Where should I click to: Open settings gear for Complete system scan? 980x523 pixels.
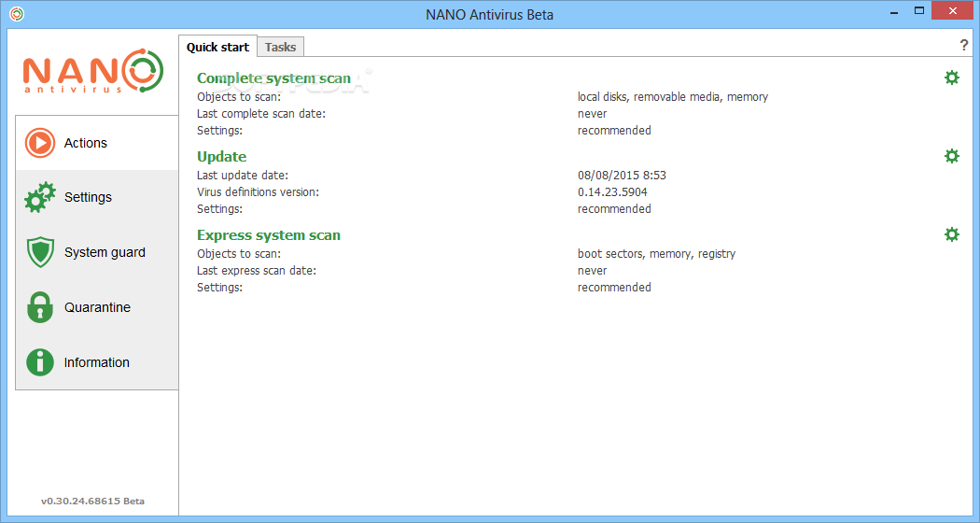tap(951, 78)
